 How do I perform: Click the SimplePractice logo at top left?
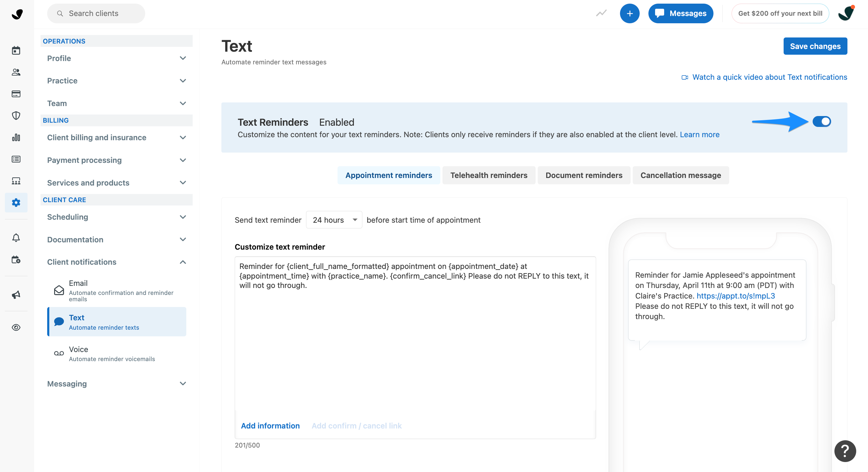(17, 14)
